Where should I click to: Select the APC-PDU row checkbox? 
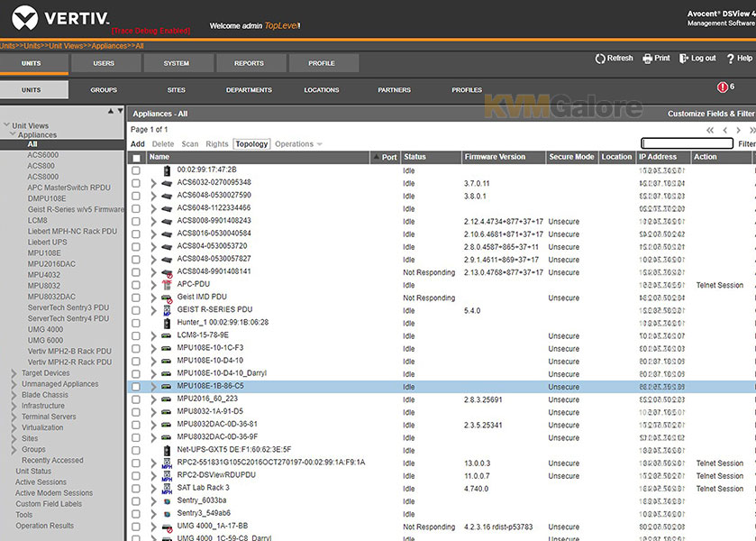136,285
